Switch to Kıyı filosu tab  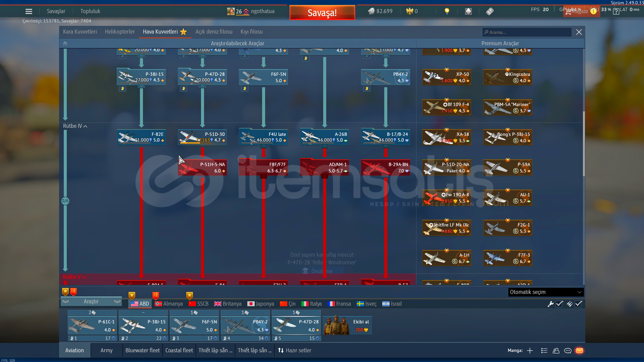(x=252, y=32)
